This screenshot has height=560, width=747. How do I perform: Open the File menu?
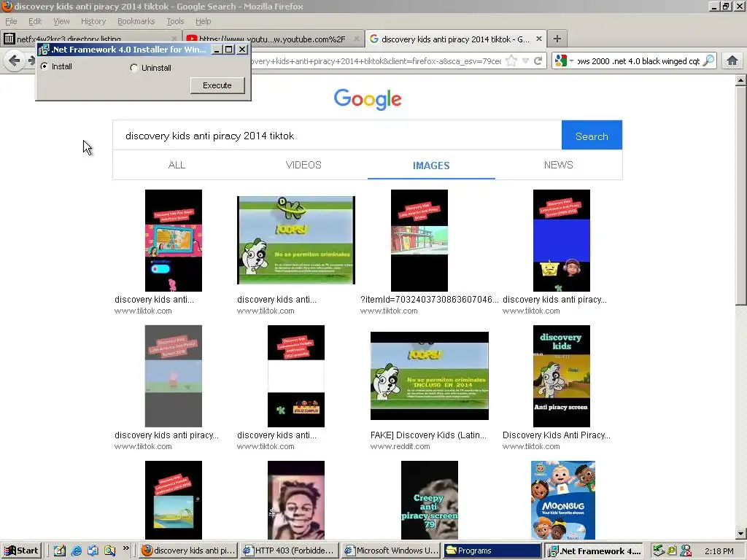click(x=11, y=21)
